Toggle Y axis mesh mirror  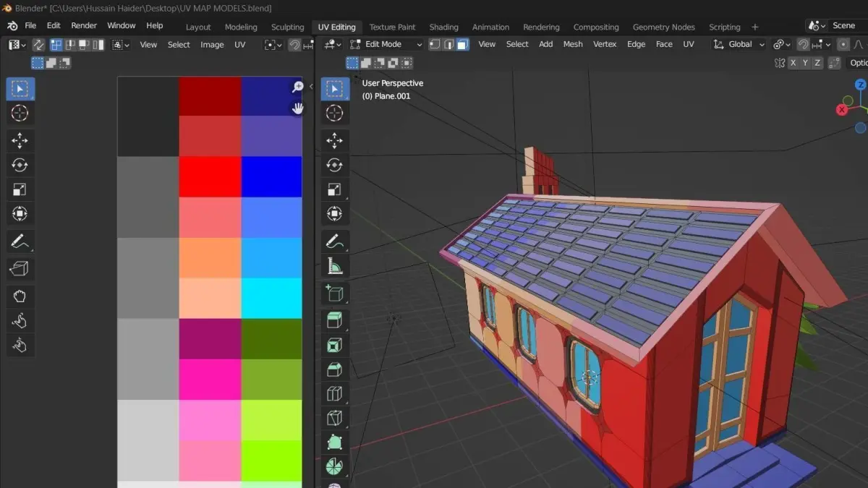(805, 63)
